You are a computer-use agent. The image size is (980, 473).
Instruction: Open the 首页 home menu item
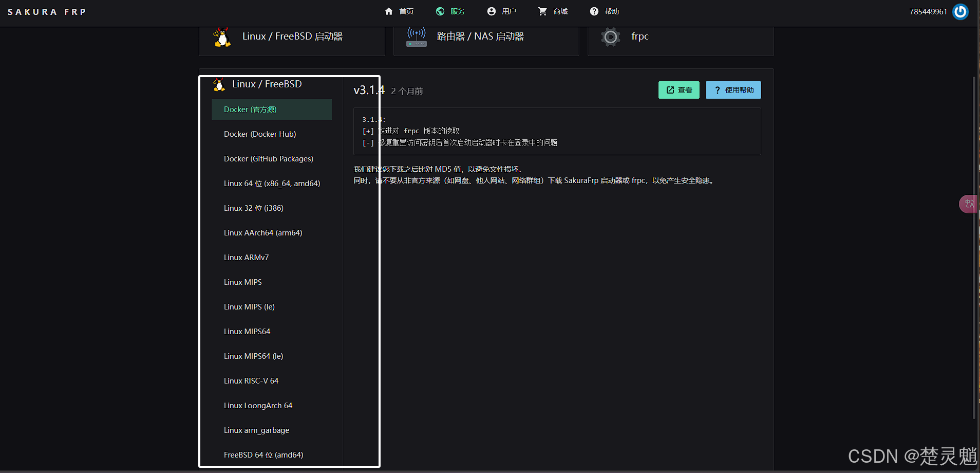(x=399, y=11)
